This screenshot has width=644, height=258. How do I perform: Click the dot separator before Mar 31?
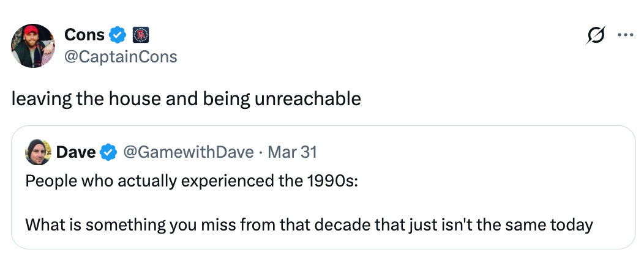261,152
